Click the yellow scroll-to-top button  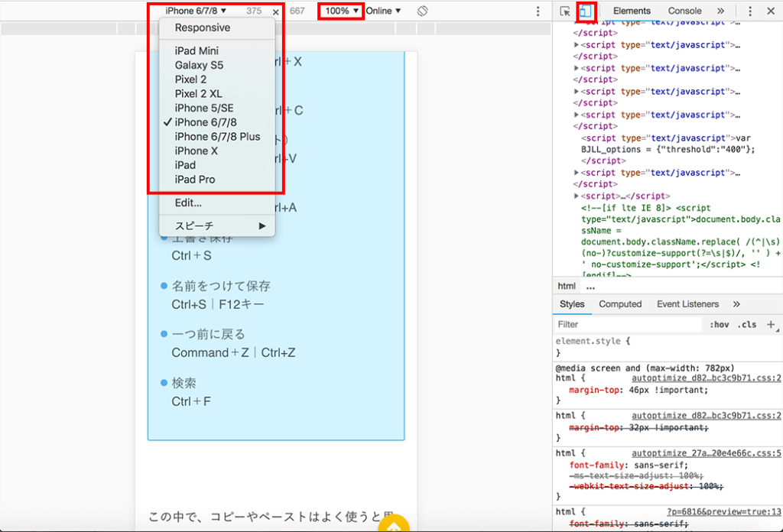coord(394,523)
